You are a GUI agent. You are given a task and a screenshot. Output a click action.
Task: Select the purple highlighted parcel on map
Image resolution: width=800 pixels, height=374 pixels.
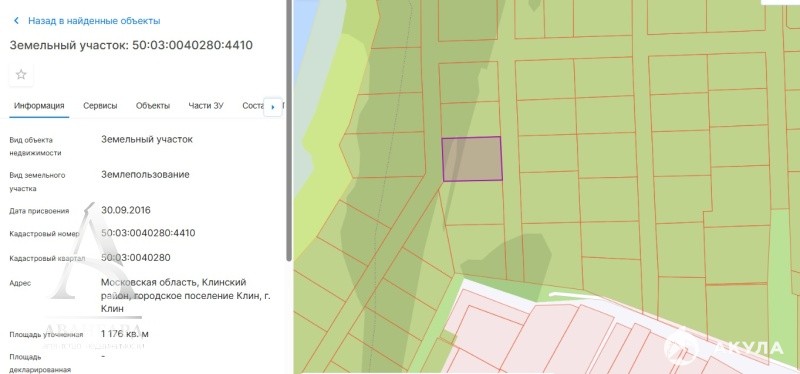pos(472,159)
